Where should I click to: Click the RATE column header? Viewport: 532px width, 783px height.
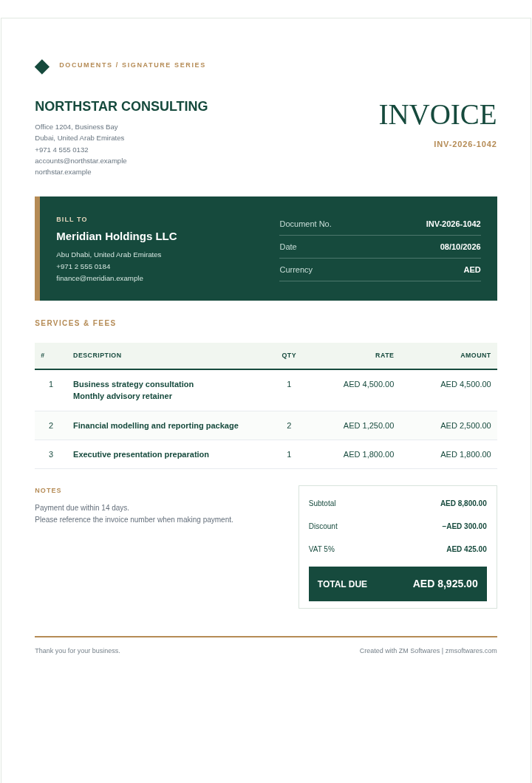(385, 355)
